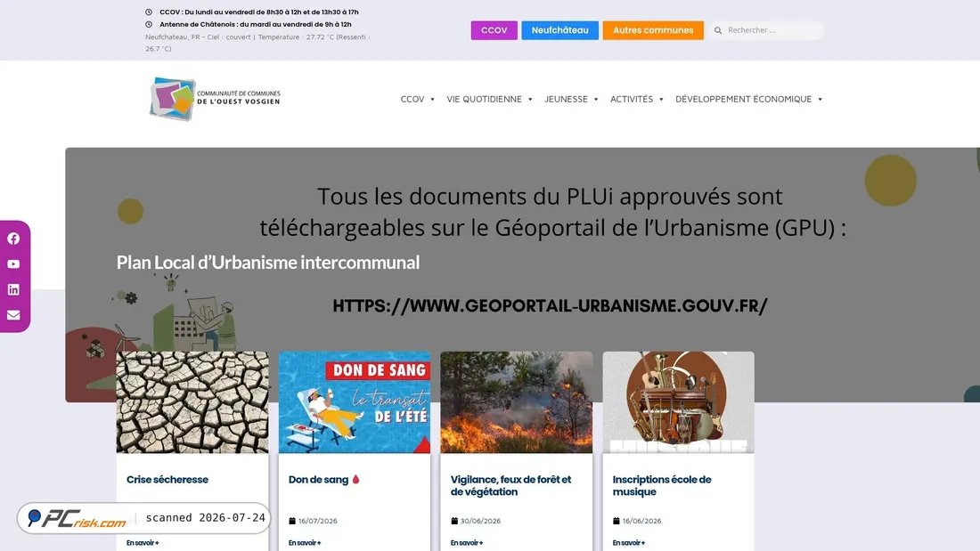
Task: Open the geoportail-urbanisme.gouv.fr link
Action: click(x=550, y=305)
